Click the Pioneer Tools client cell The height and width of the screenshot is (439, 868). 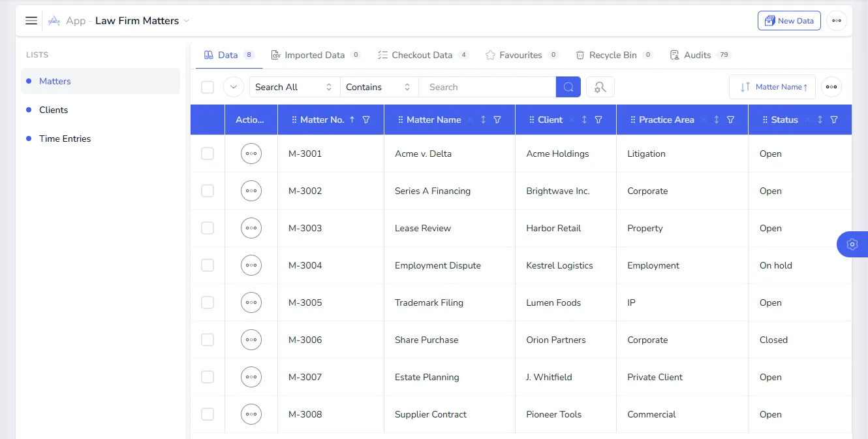[x=566, y=414]
